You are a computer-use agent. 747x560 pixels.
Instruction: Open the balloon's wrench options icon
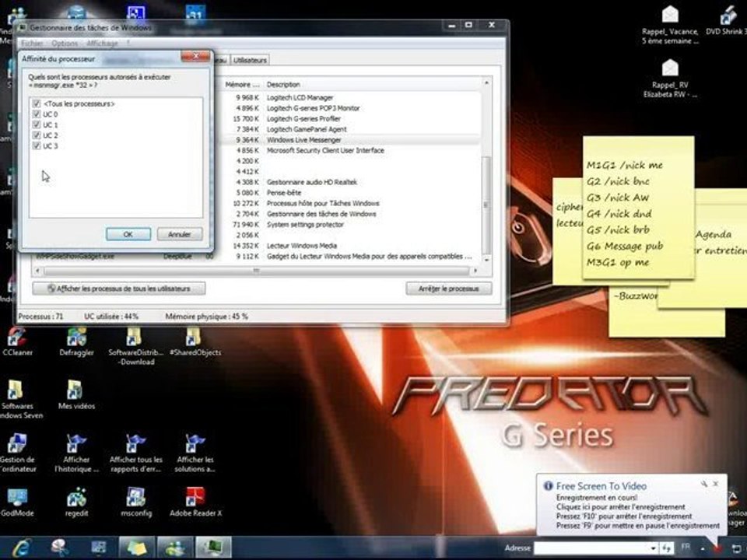tap(704, 484)
